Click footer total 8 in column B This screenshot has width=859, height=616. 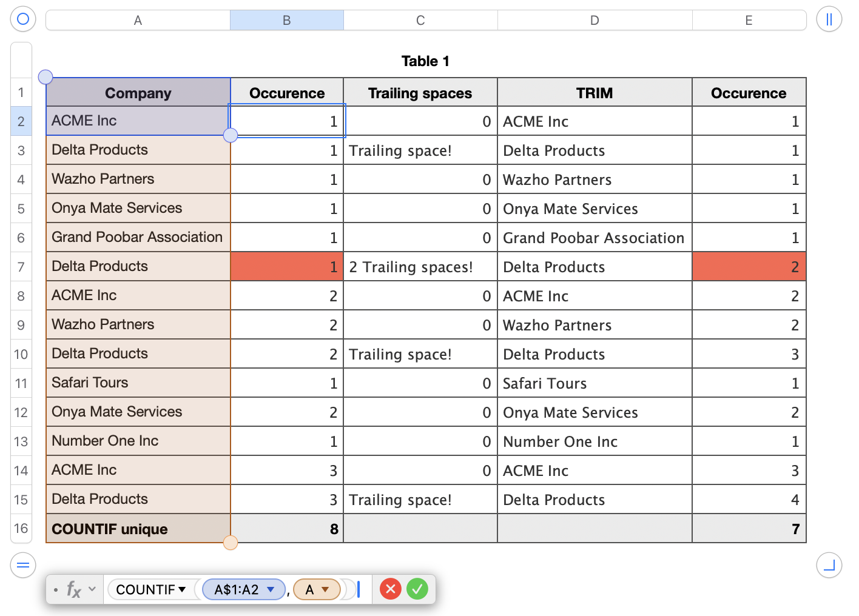287,529
